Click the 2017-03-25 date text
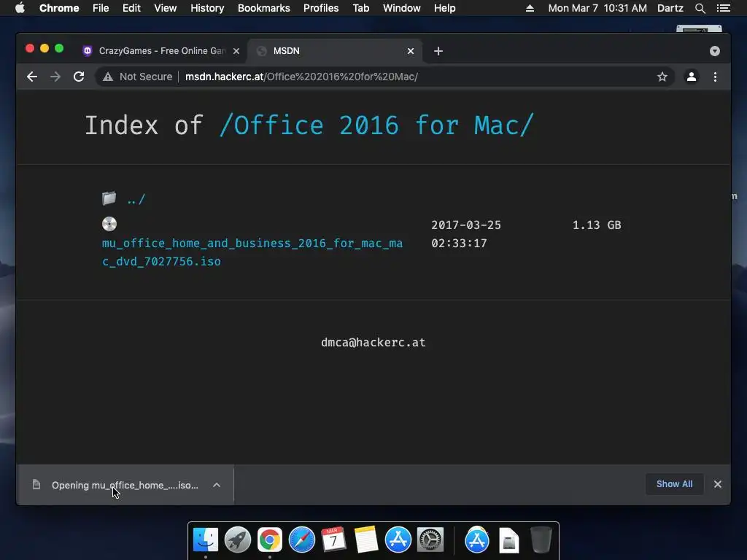Screen dimensions: 747x560 (466, 225)
